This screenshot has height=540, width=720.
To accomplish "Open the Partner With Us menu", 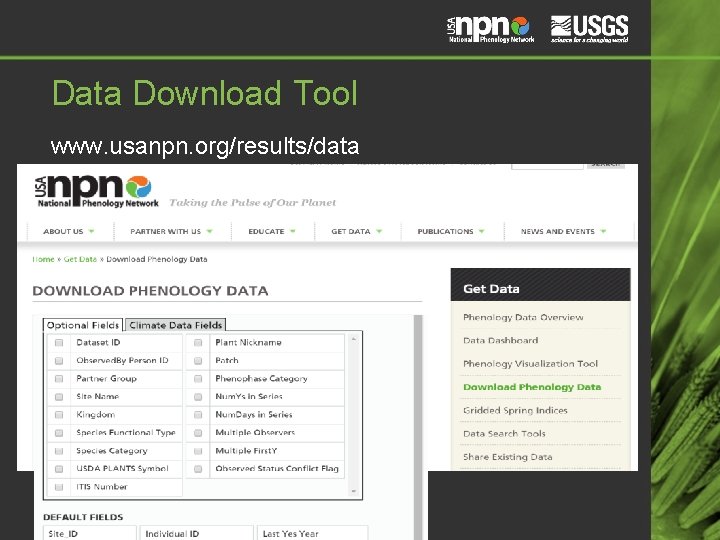I will pyautogui.click(x=166, y=231).
